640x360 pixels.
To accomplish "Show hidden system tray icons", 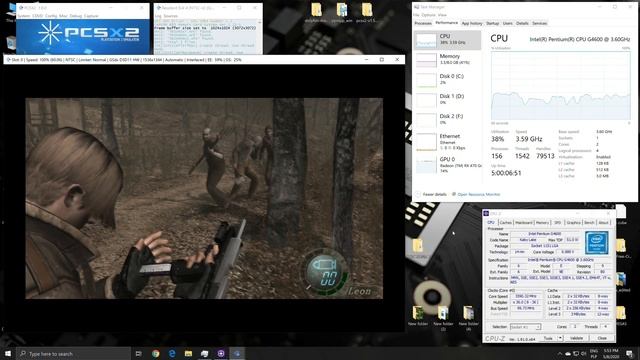I will [560, 353].
